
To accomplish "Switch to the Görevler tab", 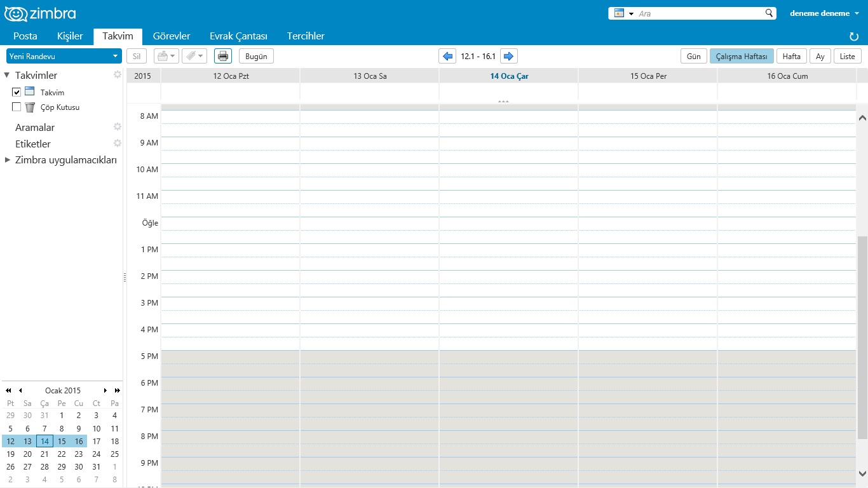I will tap(172, 36).
